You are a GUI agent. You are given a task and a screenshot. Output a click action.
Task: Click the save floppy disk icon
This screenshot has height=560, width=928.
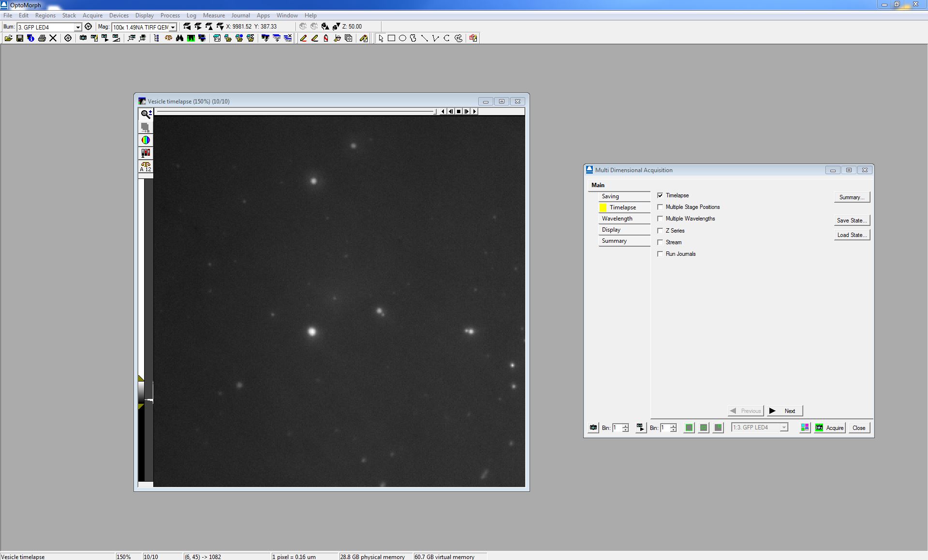pos(20,38)
